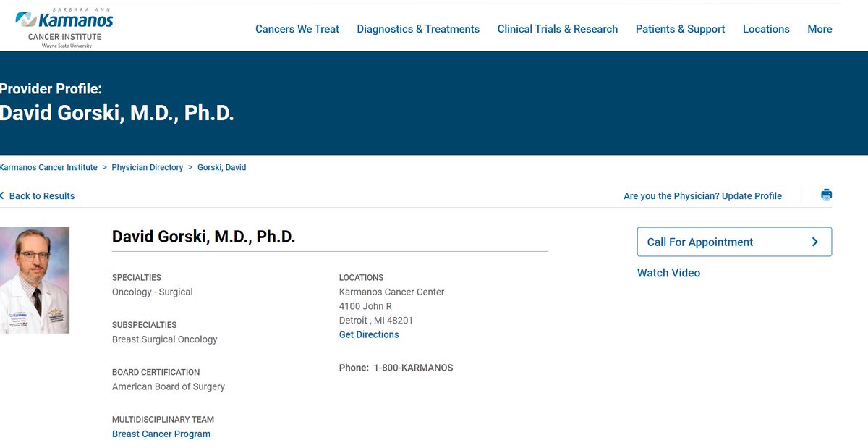Click the MULTIDISCIPLINARY TEAM label
This screenshot has width=868, height=448.
(163, 419)
